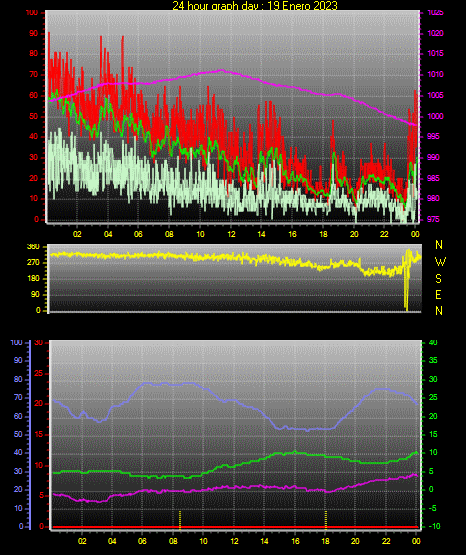Screen dimensions: 466x555
Task: Click the 18 hour mark on top graph
Action: pyautogui.click(x=323, y=234)
